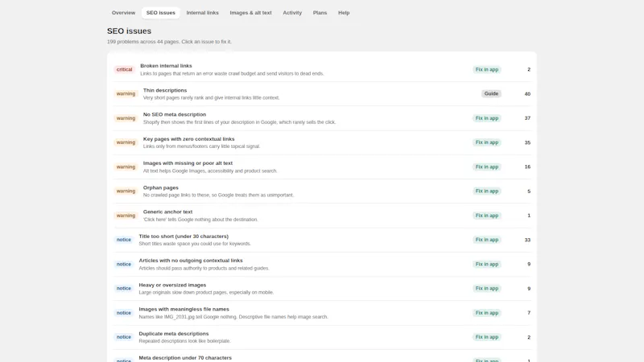
Task: Click Fix in app for Title too short
Action: pyautogui.click(x=487, y=240)
